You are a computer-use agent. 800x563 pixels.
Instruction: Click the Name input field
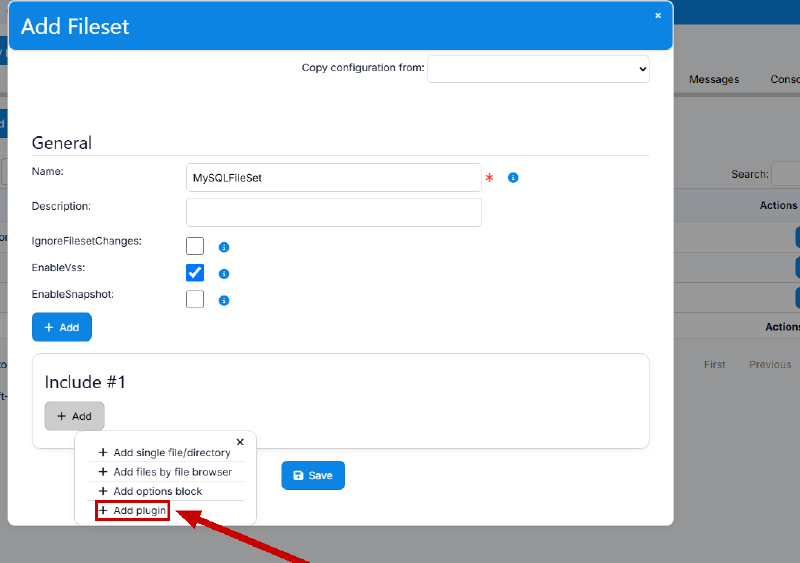point(334,178)
